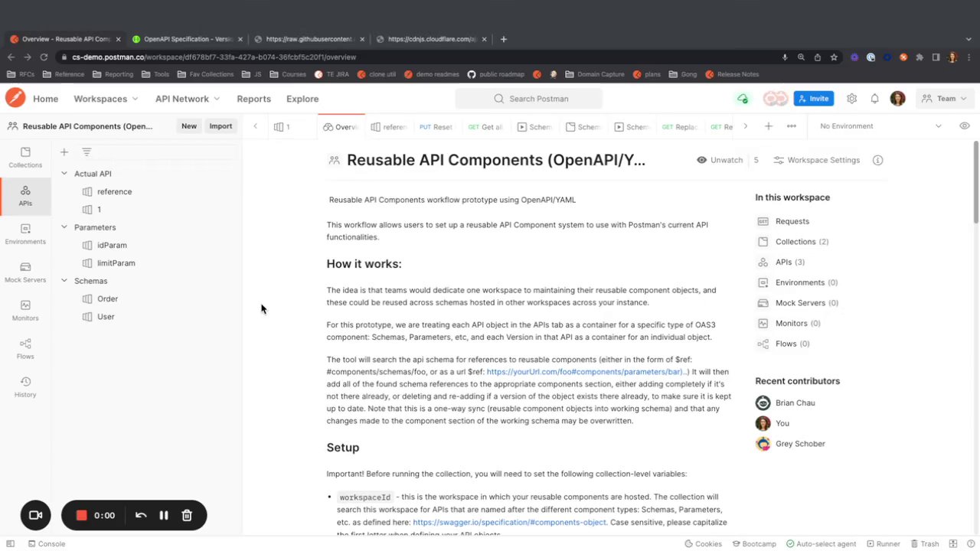
Task: Open Collections (2) in the workspace list
Action: (793, 242)
